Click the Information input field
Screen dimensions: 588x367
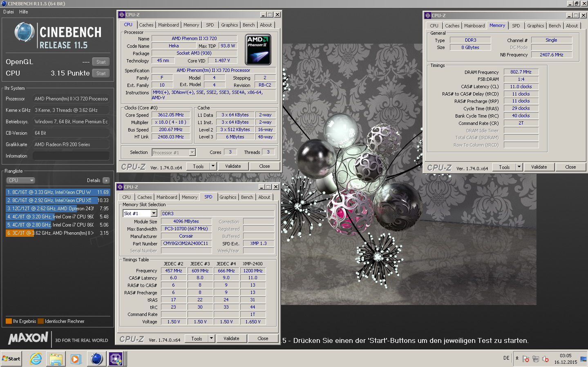(x=71, y=156)
